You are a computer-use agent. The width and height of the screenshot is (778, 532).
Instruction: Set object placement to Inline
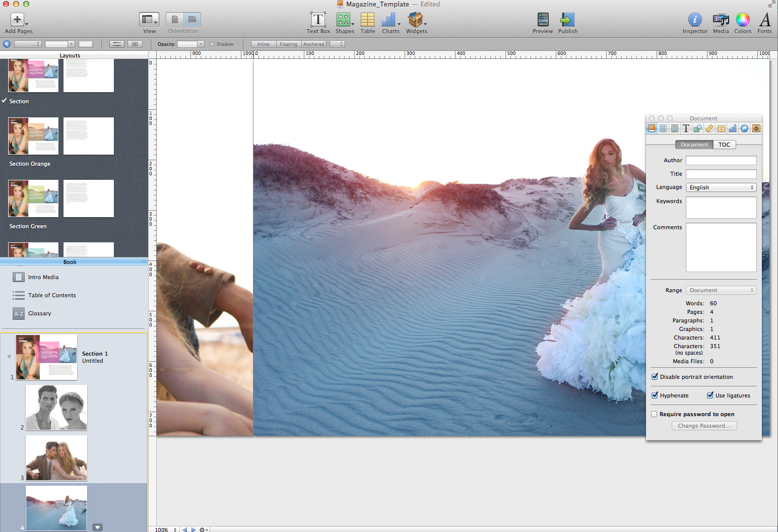[x=264, y=44]
